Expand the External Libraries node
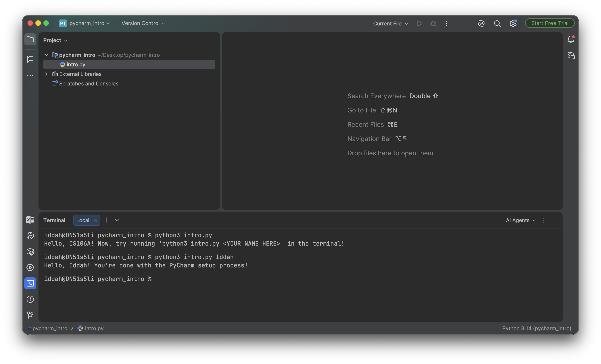 click(x=46, y=74)
